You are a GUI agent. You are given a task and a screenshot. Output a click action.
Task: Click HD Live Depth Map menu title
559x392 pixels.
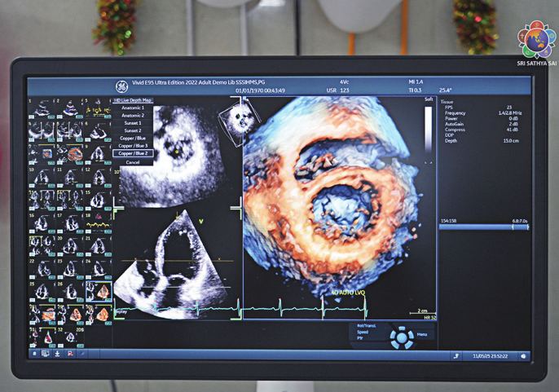pos(133,100)
